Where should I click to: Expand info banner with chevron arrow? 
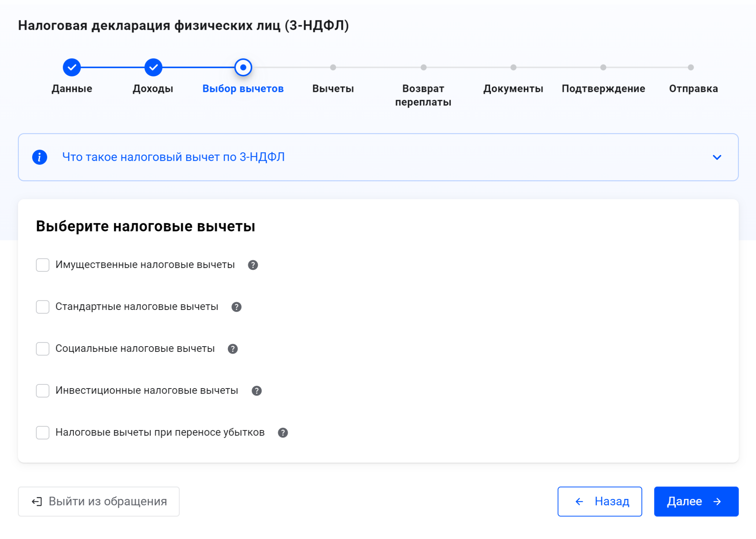click(717, 157)
